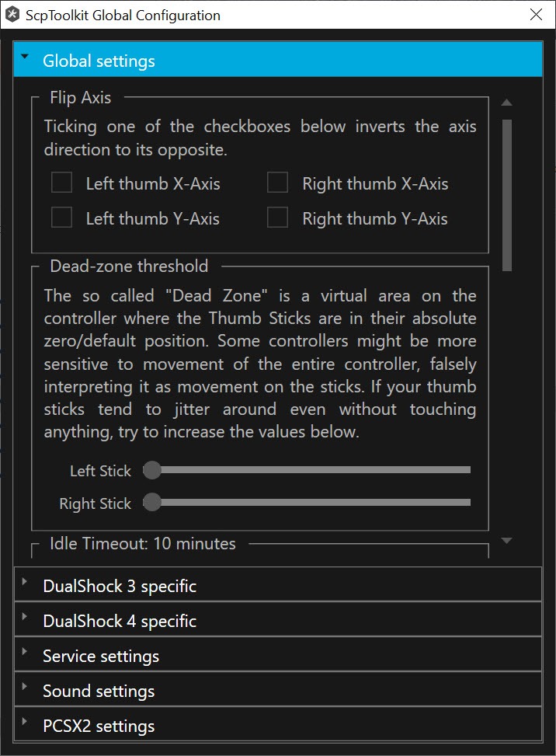The height and width of the screenshot is (756, 556).
Task: Expand PCSX2 settings
Action: point(278,725)
